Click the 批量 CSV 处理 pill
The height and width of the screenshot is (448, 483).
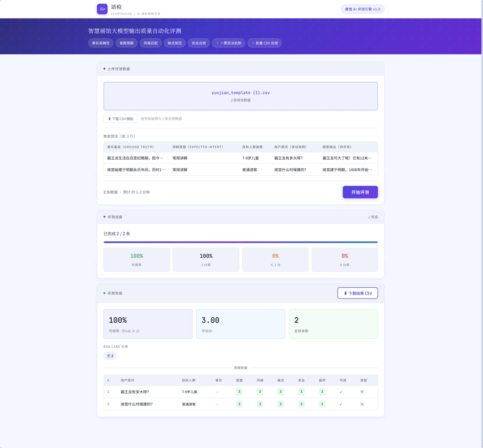(264, 43)
